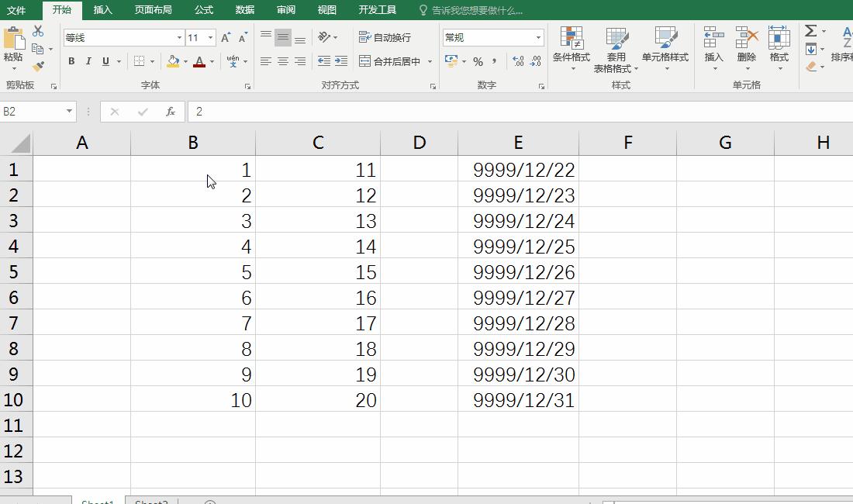Open the Merge & Center dropdown arrow
The height and width of the screenshot is (504, 853).
(430, 61)
